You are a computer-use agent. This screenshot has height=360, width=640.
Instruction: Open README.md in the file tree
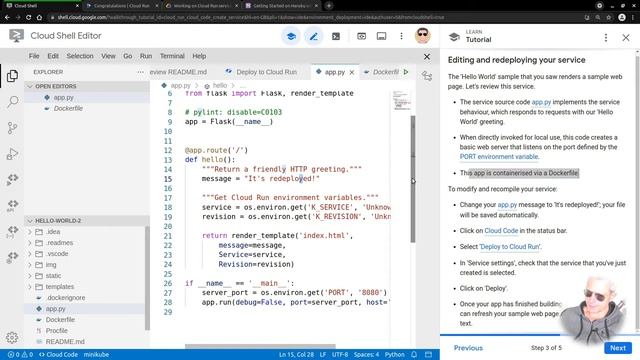tap(65, 342)
